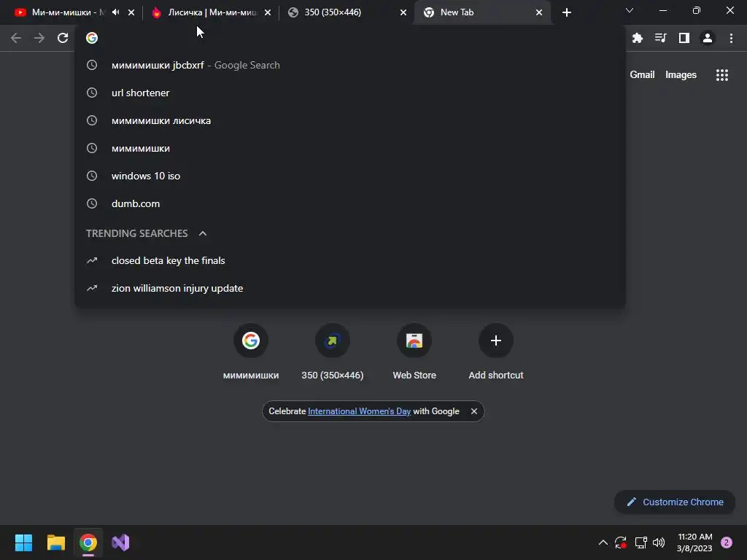Open a new tab with plus button

click(x=566, y=12)
